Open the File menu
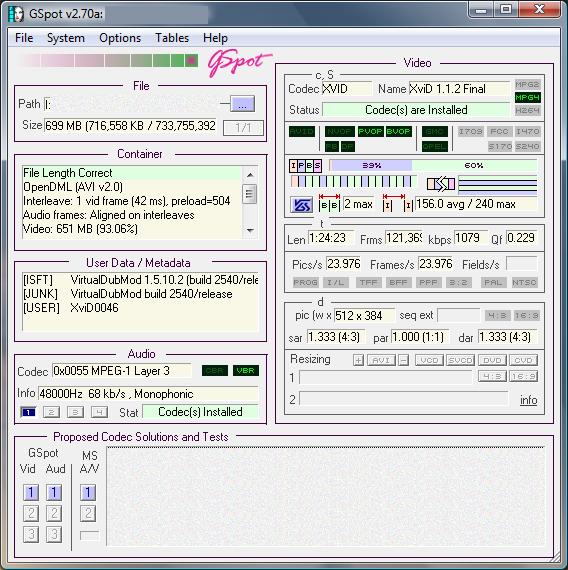The width and height of the screenshot is (568, 570). (x=24, y=38)
